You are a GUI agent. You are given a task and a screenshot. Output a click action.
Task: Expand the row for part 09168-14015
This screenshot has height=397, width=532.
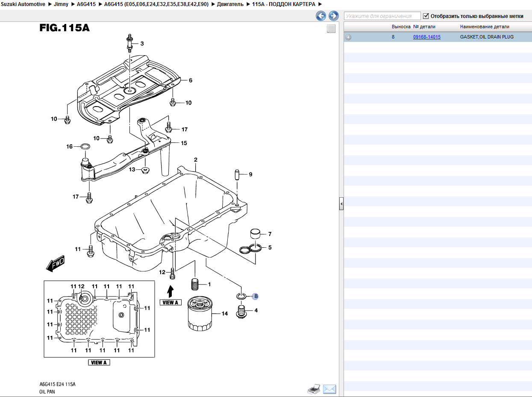348,37
